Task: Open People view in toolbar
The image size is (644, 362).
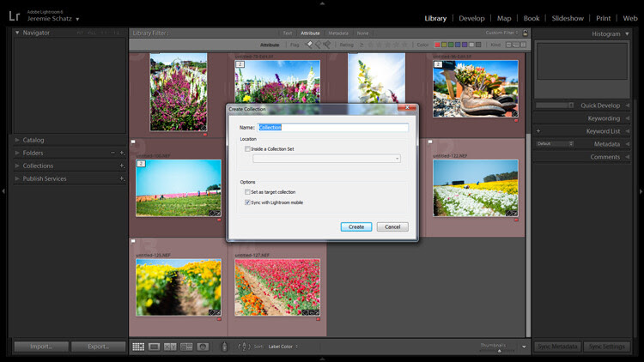Action: pos(203,347)
